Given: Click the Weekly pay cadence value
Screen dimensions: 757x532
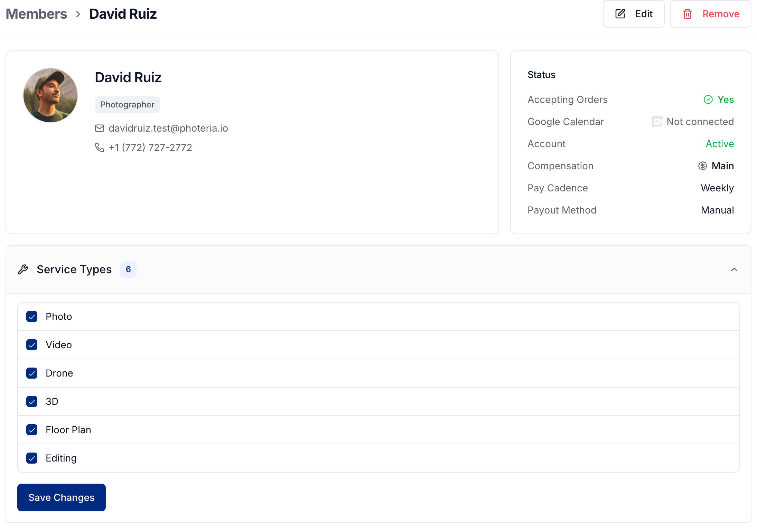Looking at the screenshot, I should (x=717, y=188).
